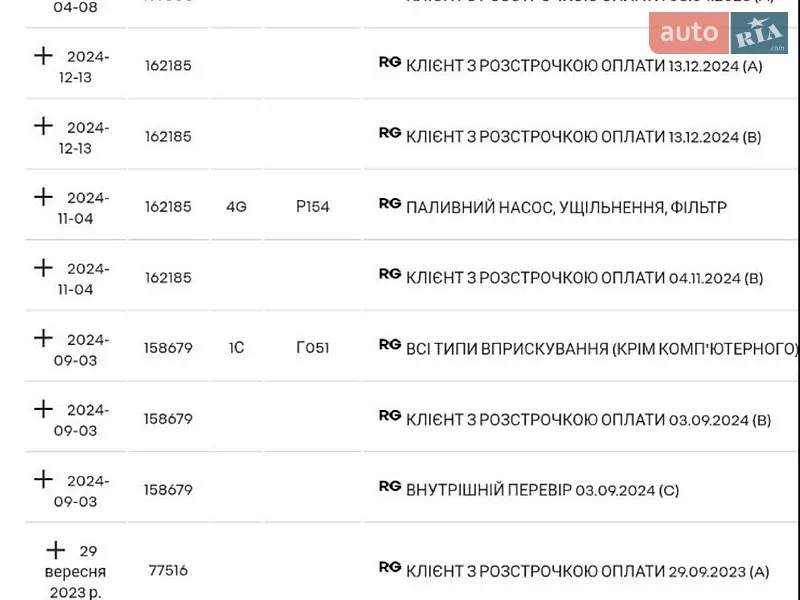Click code Г051 cell
Screen dimensions: 800x600
click(313, 348)
